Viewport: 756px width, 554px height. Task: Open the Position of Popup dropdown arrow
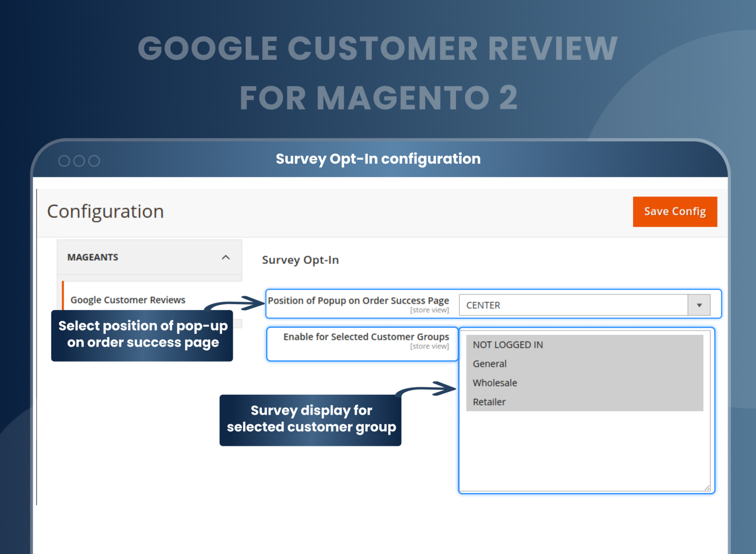pyautogui.click(x=699, y=305)
